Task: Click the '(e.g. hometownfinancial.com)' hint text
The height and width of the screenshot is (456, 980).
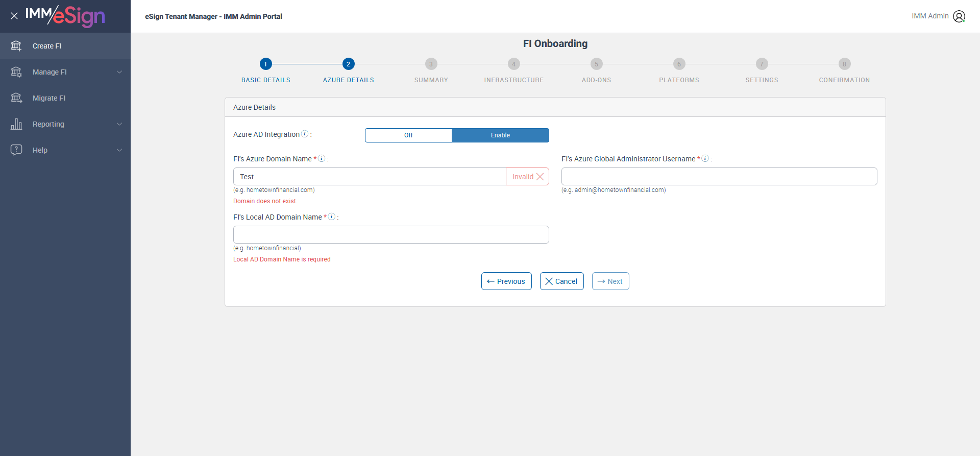Action: coord(274,190)
